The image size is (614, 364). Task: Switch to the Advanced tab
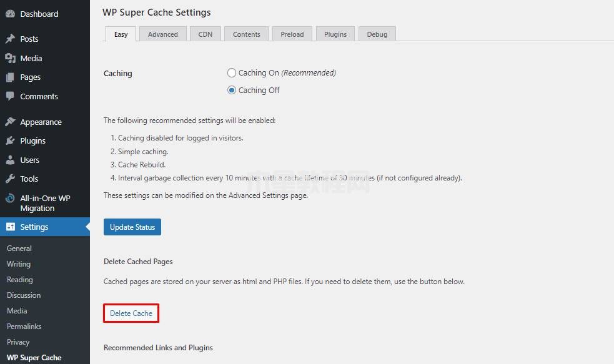pyautogui.click(x=163, y=34)
